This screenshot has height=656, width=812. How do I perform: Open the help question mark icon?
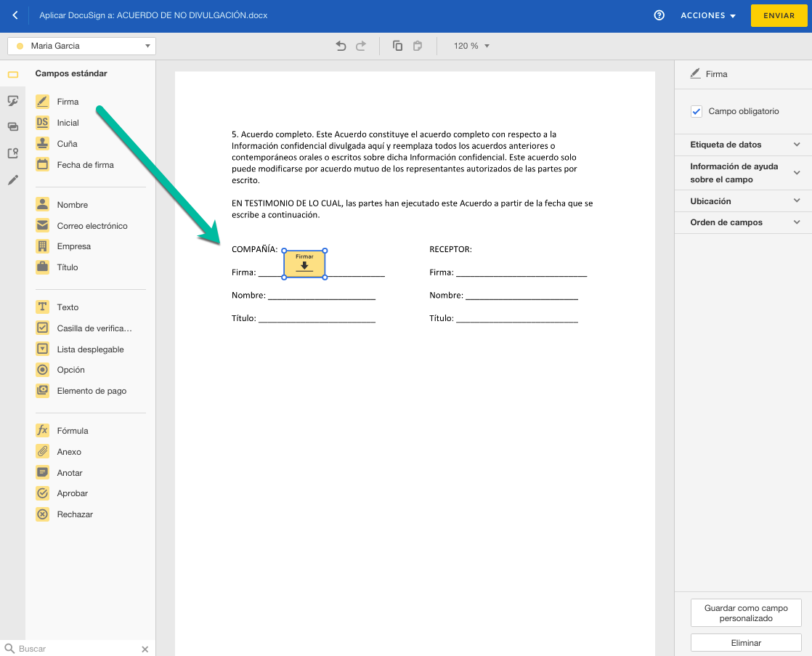659,15
